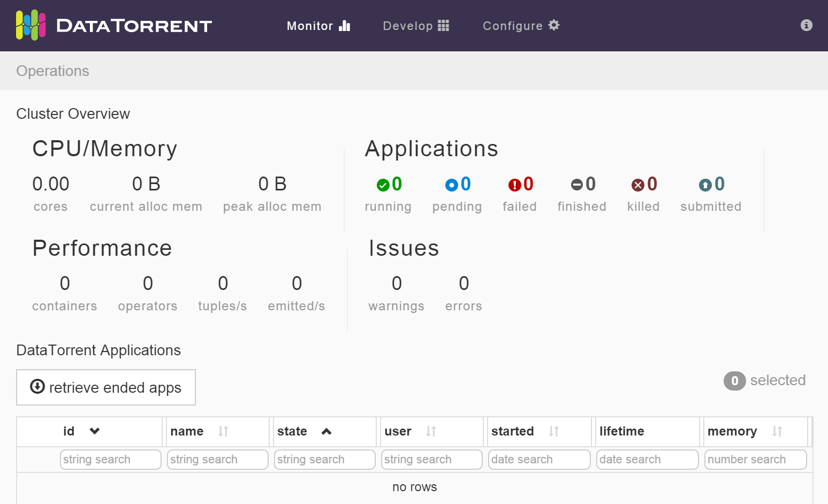Click the 'Performance' section title

click(102, 248)
